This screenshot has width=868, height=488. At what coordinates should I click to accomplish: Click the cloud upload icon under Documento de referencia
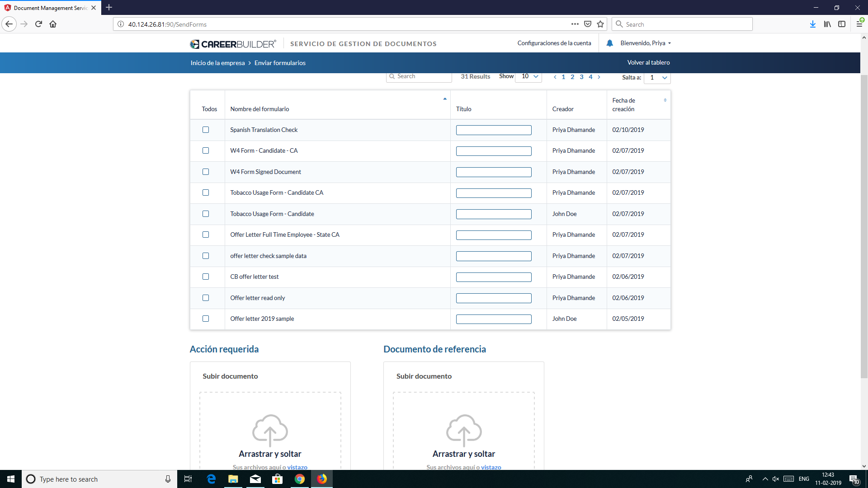(x=464, y=430)
